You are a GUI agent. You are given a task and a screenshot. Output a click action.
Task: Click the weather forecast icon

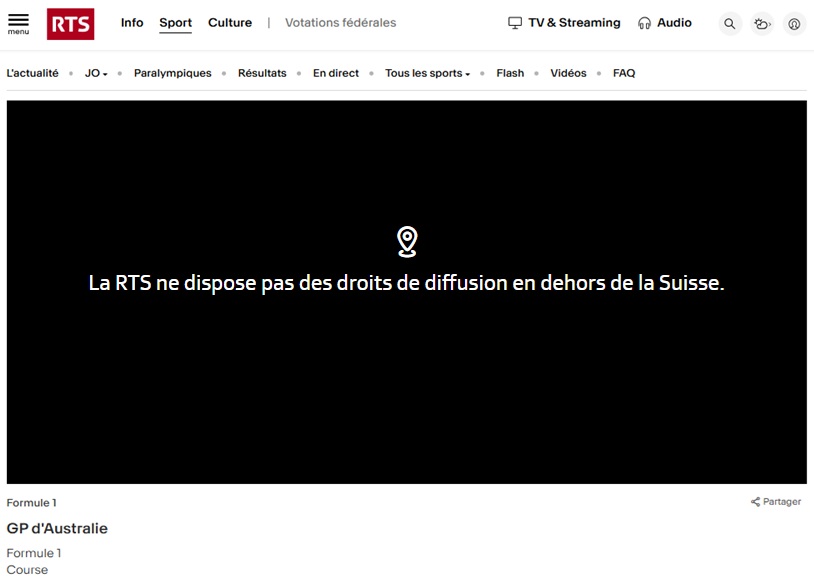coord(762,23)
